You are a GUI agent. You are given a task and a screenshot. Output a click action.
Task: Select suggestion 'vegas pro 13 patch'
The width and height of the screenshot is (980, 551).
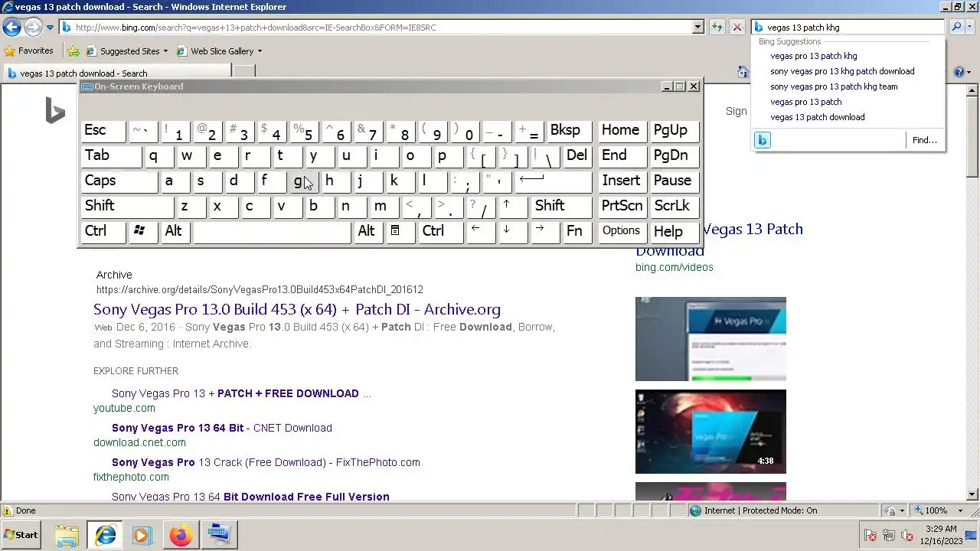[x=805, y=102]
